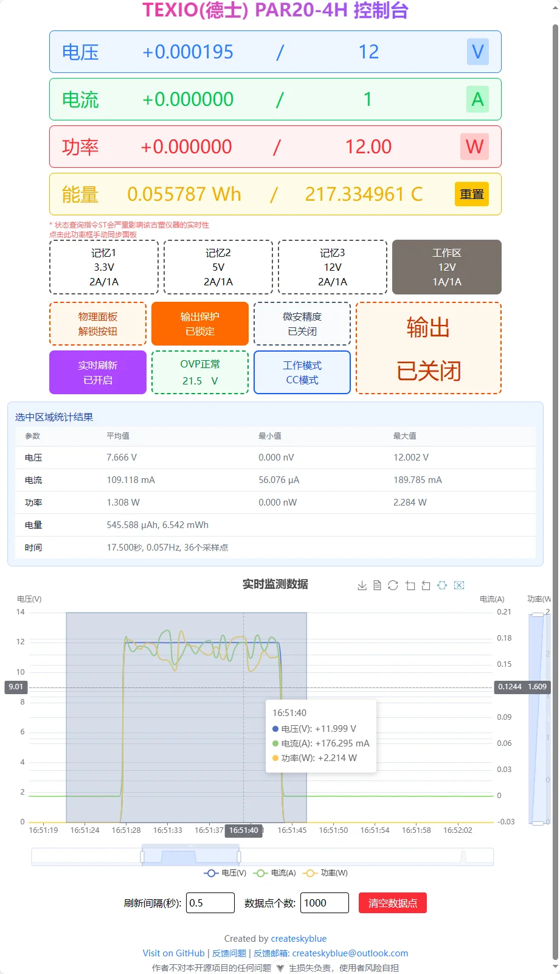Screen dimensions: 560x974
Task: Click the chart restore refresh icon
Action: pos(393,585)
